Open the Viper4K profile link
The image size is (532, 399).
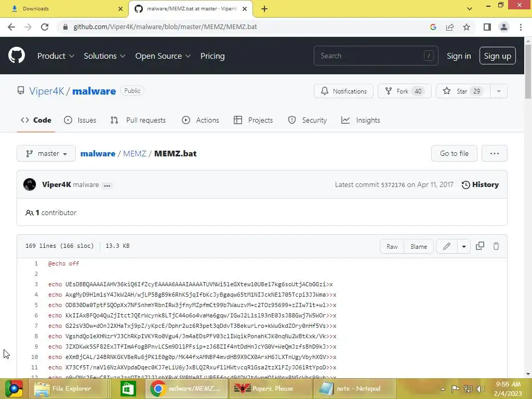coord(46,91)
